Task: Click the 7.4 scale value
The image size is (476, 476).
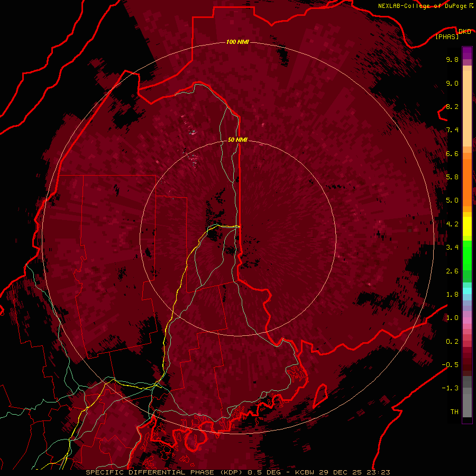Action: [452, 130]
